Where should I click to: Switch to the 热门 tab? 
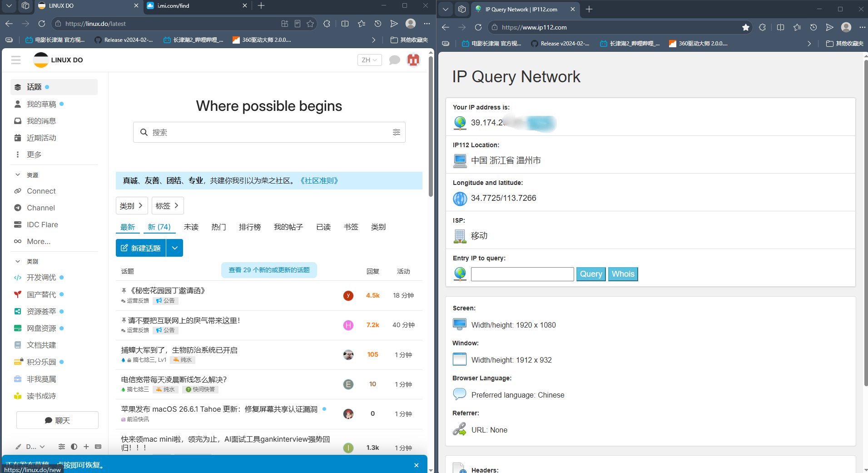pyautogui.click(x=219, y=227)
